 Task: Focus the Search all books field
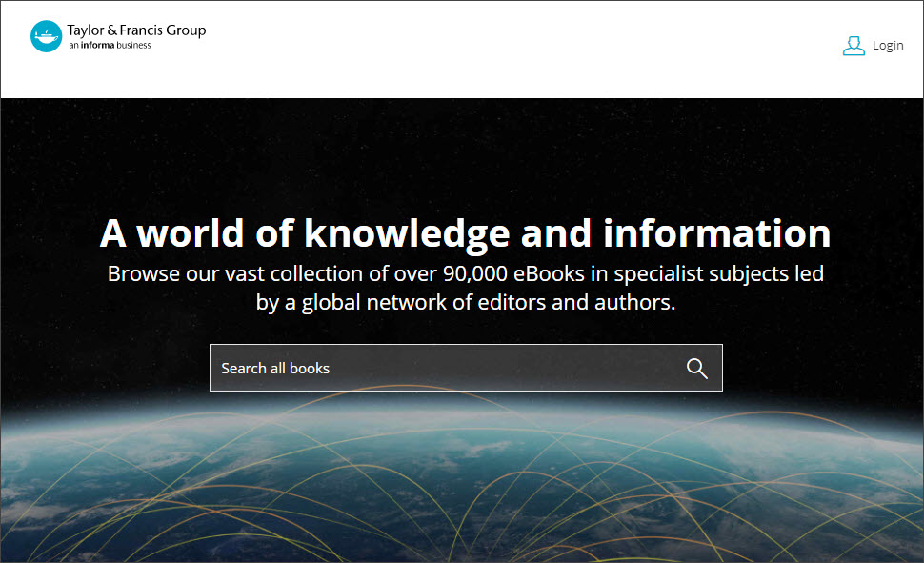click(x=466, y=368)
